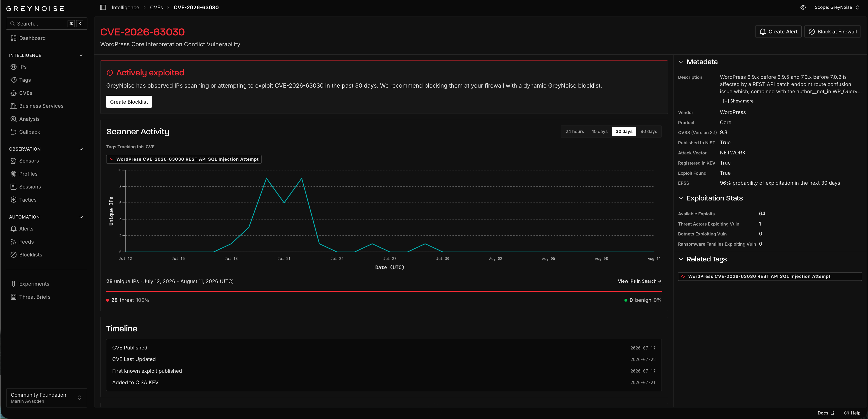The width and height of the screenshot is (868, 419).
Task: Go to CVEs breadcrumb
Action: (156, 7)
